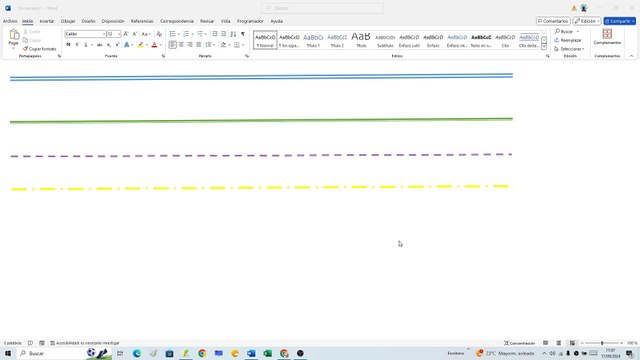Toggle superscript formatting
This screenshot has width=640, height=360.
point(117,44)
